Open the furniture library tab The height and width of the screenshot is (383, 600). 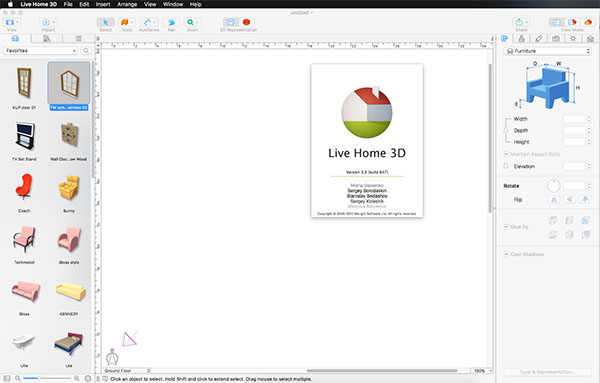pyautogui.click(x=15, y=38)
